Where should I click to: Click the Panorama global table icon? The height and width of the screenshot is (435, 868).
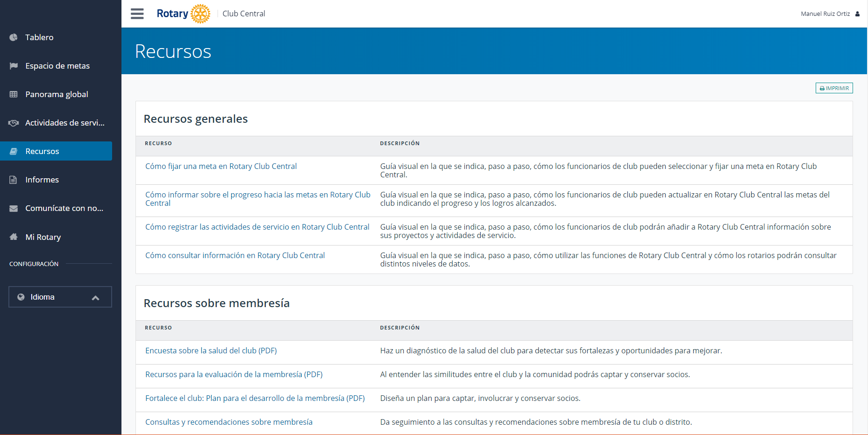coord(14,94)
